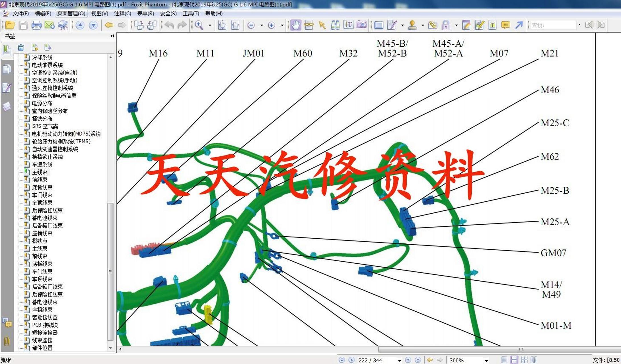Open the 文件(F) menu
The height and width of the screenshot is (364, 621).
tap(20, 13)
